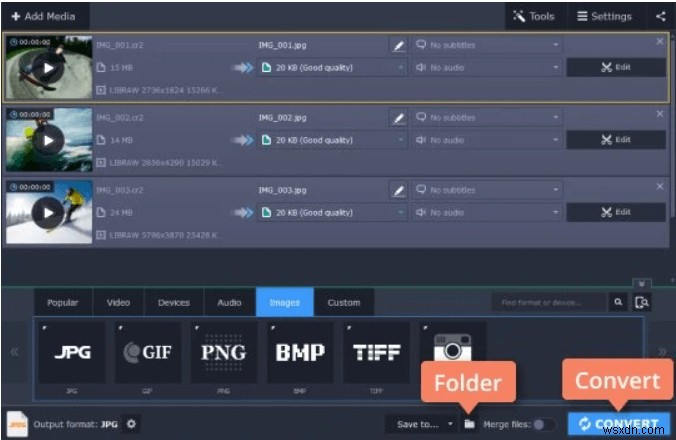Rename output IMG_003.jpg with pencil icon

(399, 190)
